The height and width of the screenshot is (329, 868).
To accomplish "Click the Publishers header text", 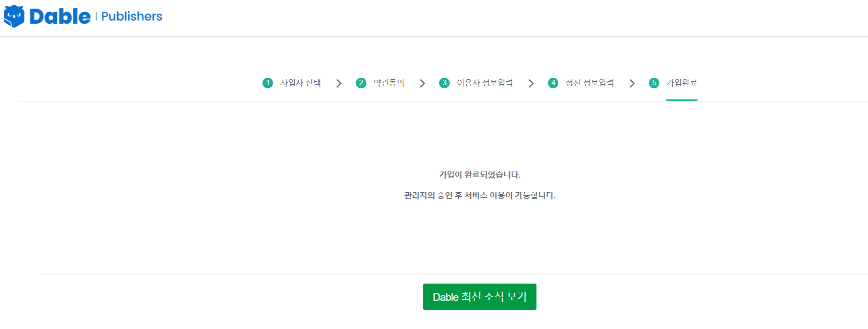I will point(132,17).
